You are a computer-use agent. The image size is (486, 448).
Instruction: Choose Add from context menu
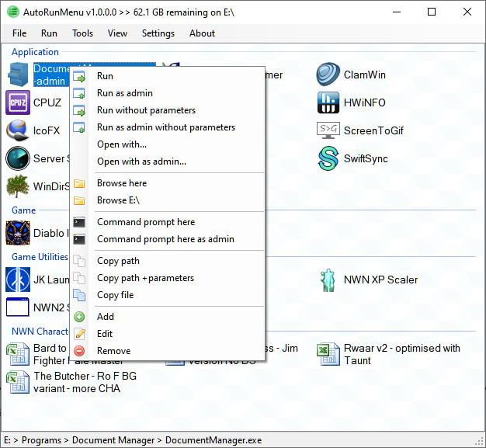pyautogui.click(x=168, y=317)
